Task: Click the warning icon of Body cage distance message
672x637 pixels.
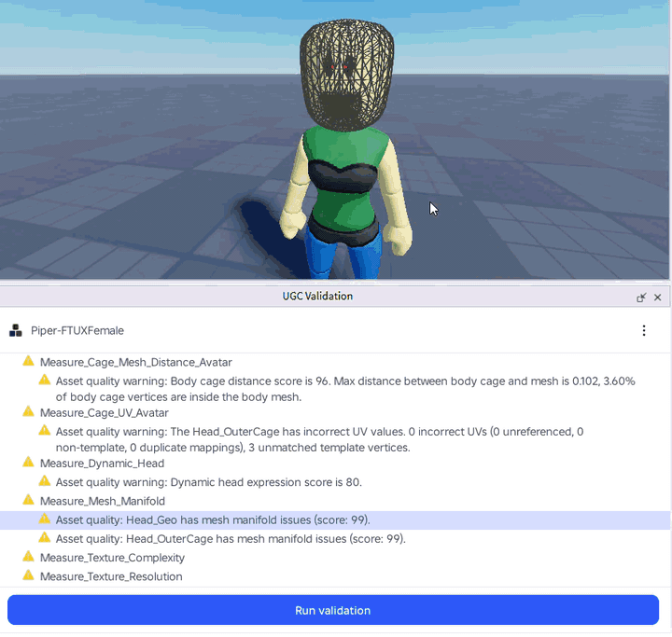Action: pyautogui.click(x=45, y=380)
